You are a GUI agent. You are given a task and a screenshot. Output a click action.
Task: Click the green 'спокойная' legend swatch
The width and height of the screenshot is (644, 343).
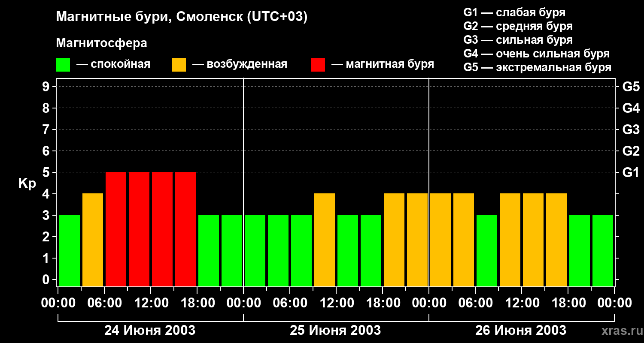[x=63, y=65]
